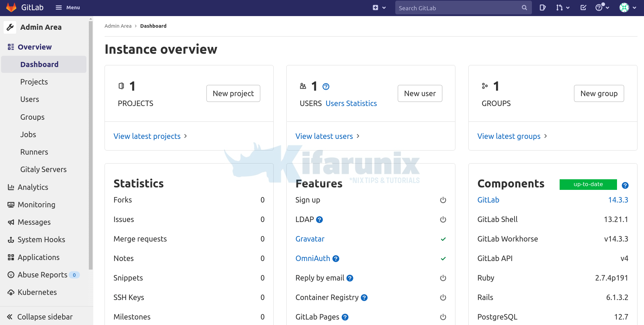Open the Issues shortcut icon in top bar
Viewport: 644px width, 325px height.
(x=543, y=7)
